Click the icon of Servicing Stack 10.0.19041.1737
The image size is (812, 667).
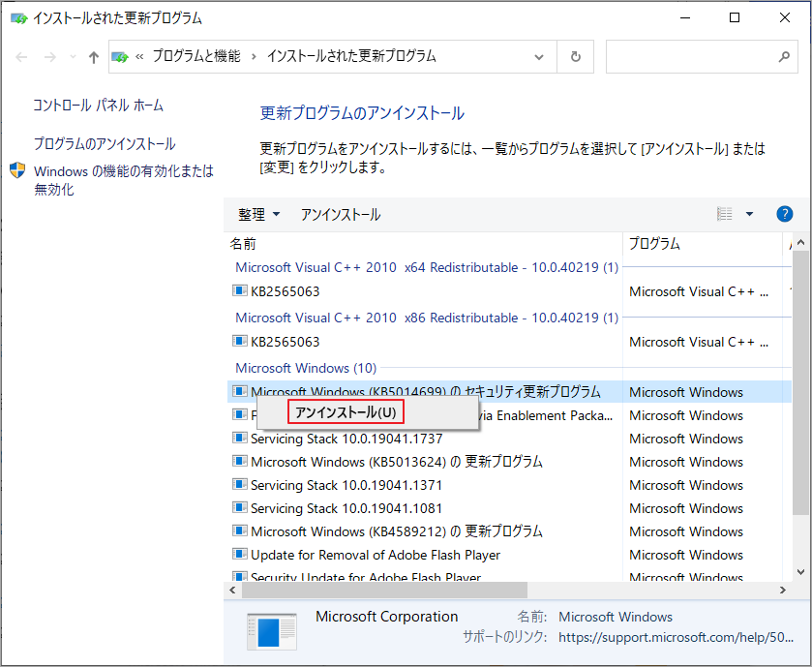[239, 438]
